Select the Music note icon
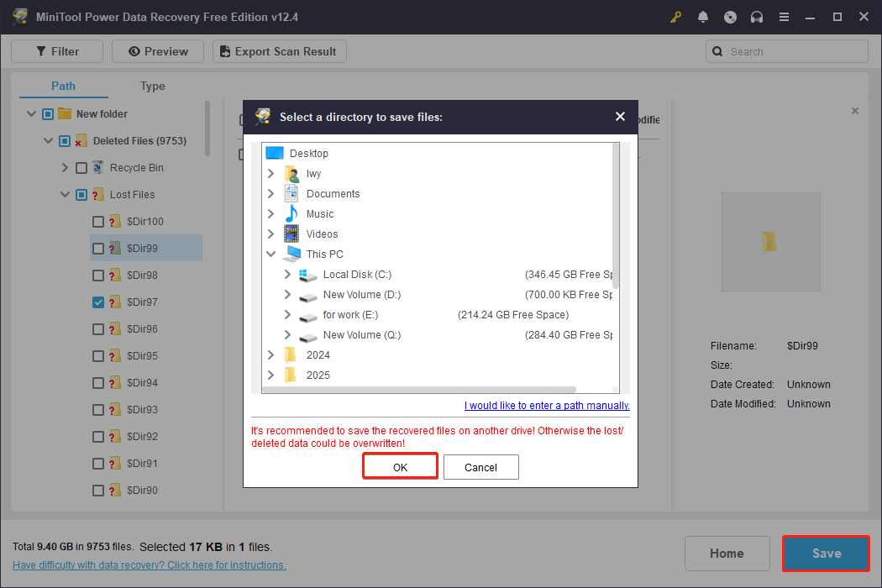This screenshot has width=882, height=588. pyautogui.click(x=291, y=214)
